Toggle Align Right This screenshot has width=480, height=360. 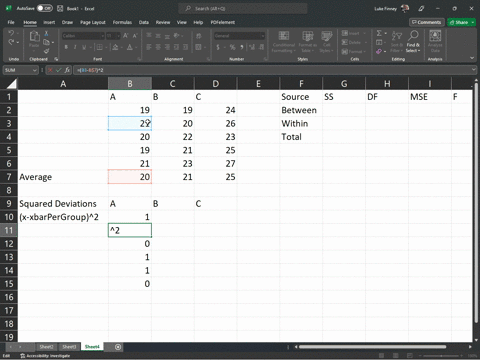tap(167, 47)
